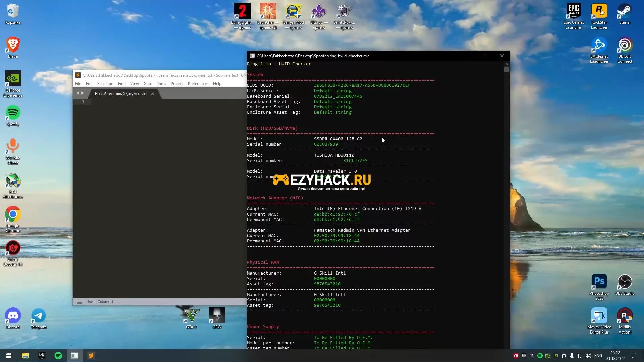Open File Explorer from the taskbar

tap(25, 356)
